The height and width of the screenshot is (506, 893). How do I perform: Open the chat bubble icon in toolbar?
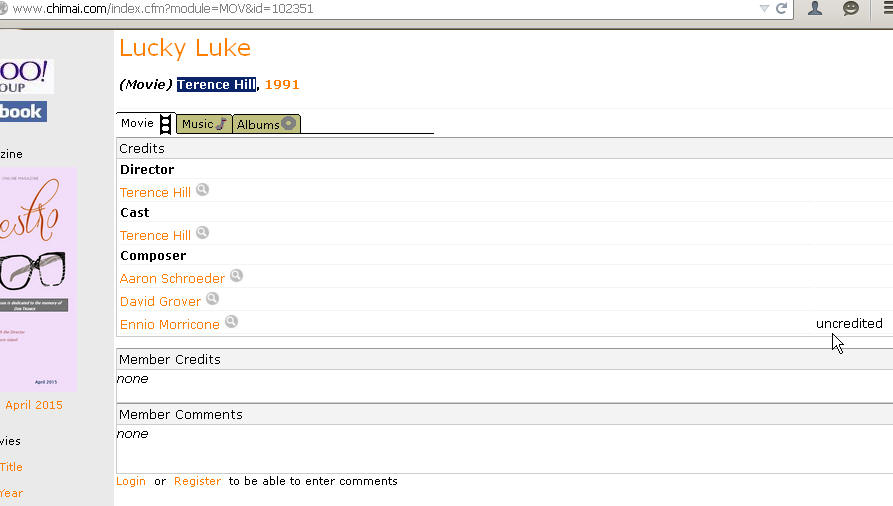(851, 8)
